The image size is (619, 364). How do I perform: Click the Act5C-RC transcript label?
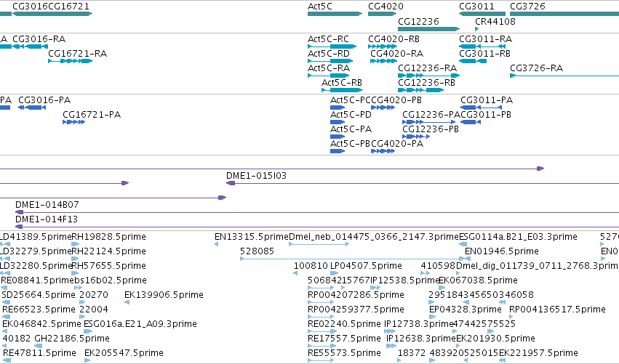click(328, 39)
